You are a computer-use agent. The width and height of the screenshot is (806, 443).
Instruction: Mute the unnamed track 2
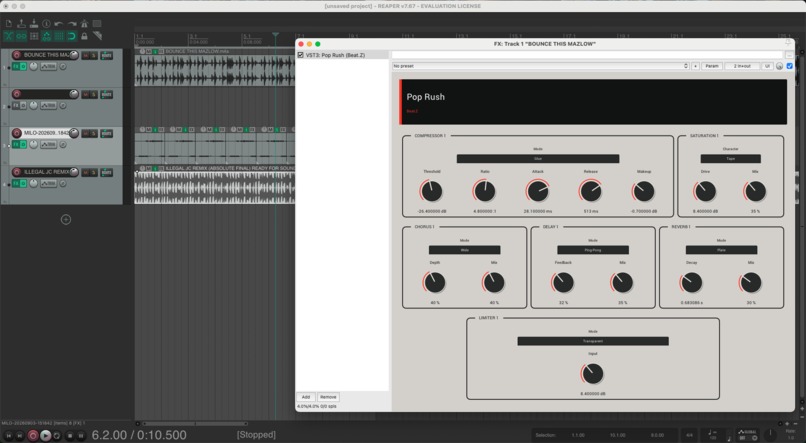(x=85, y=94)
